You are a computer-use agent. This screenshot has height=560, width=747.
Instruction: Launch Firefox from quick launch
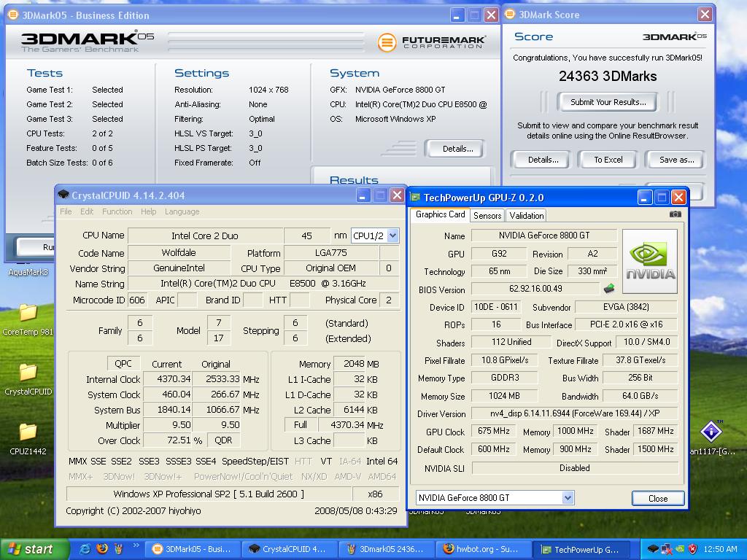pyautogui.click(x=102, y=549)
